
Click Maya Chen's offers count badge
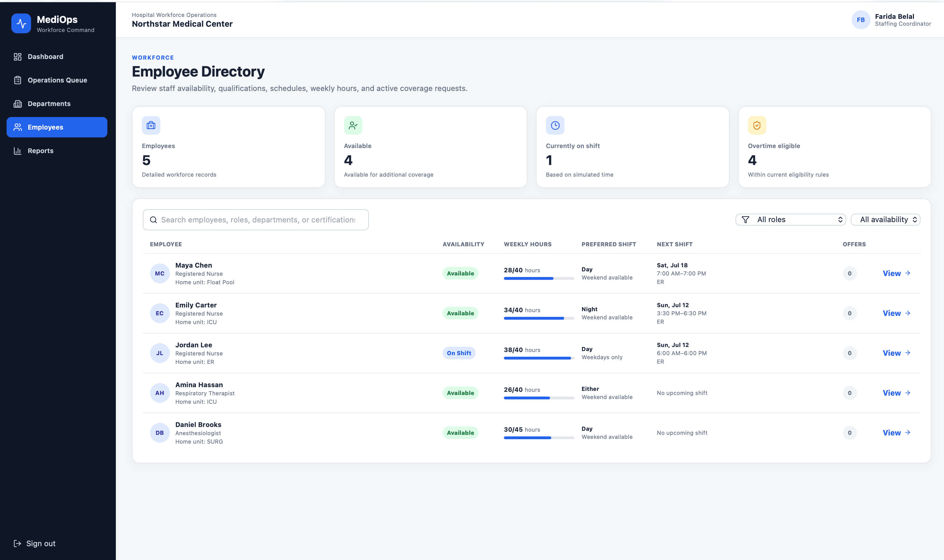click(x=850, y=274)
